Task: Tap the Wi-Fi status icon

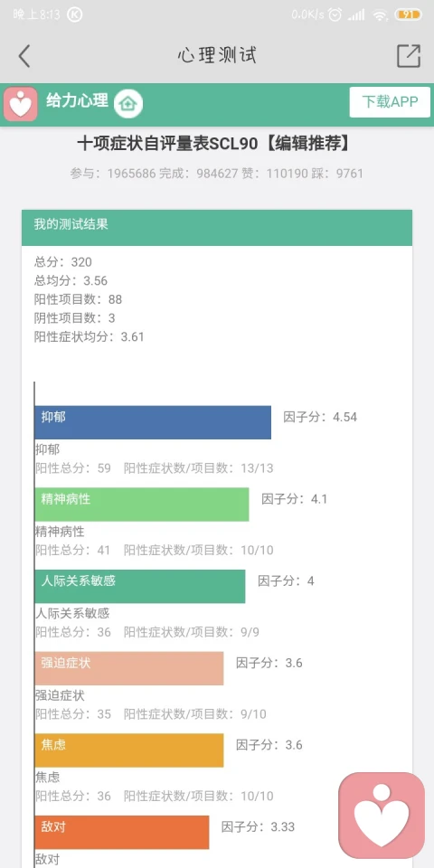Action: [380, 15]
